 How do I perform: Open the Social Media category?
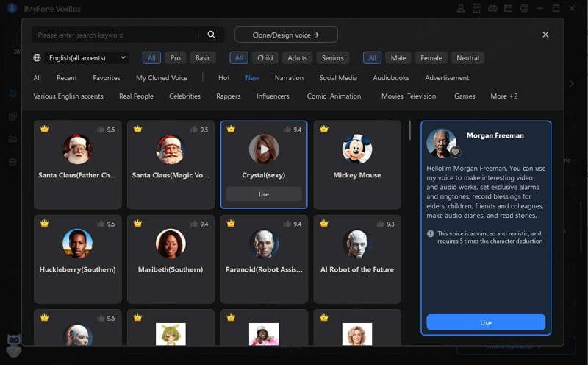pyautogui.click(x=338, y=78)
